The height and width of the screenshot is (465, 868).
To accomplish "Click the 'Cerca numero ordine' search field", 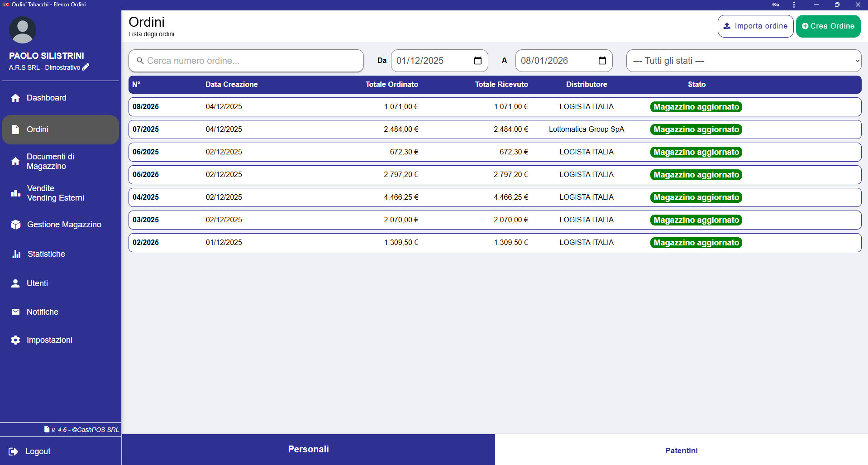I will [246, 61].
